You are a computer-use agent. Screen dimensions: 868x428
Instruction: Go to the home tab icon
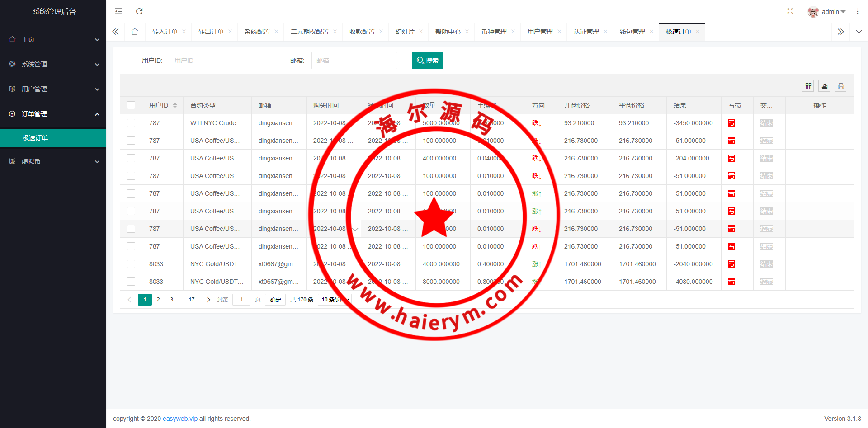135,32
